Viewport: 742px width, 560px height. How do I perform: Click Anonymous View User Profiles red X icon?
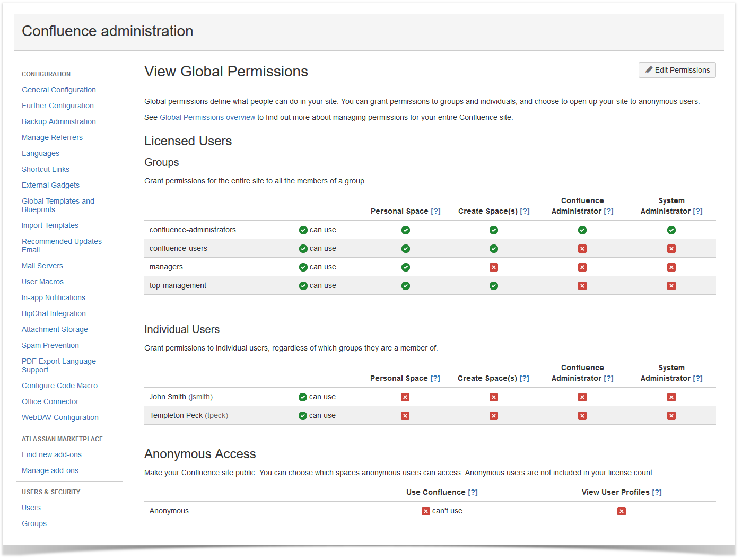[x=621, y=511]
